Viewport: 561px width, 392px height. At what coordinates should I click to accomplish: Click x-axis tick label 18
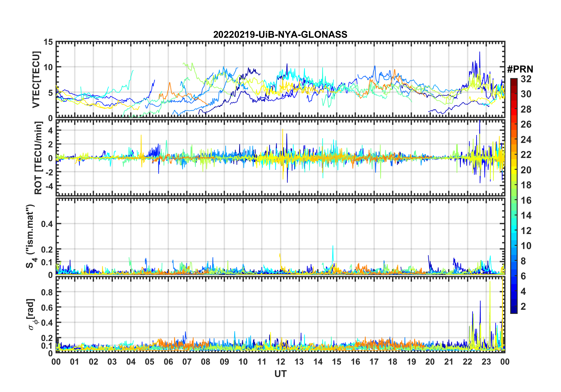click(x=393, y=362)
